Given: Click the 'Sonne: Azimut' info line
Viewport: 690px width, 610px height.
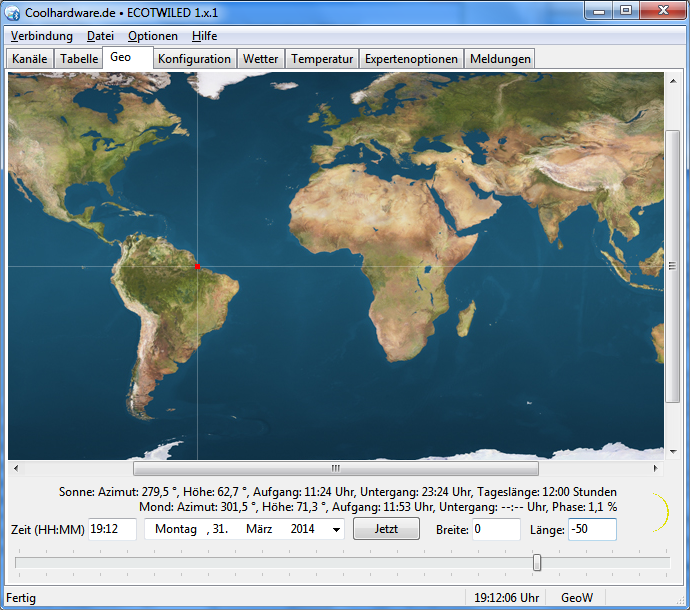Looking at the screenshot, I should click(338, 492).
